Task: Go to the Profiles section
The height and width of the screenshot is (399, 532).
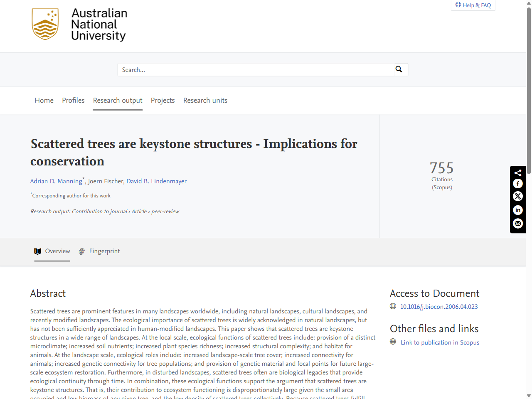Action: [73, 100]
